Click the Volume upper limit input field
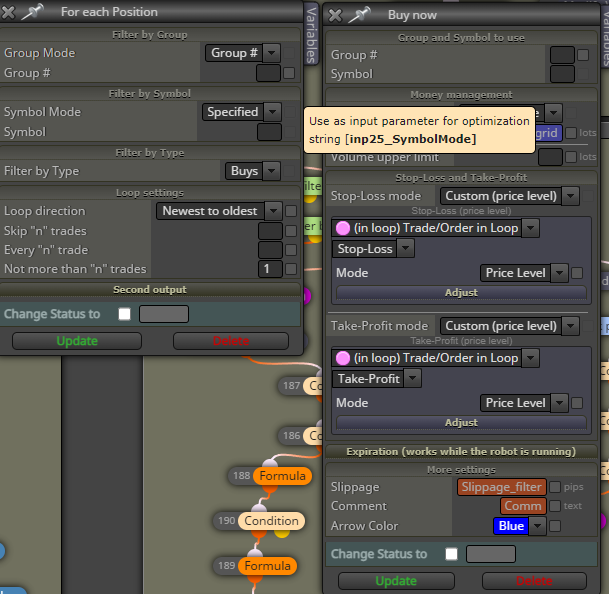 point(550,157)
